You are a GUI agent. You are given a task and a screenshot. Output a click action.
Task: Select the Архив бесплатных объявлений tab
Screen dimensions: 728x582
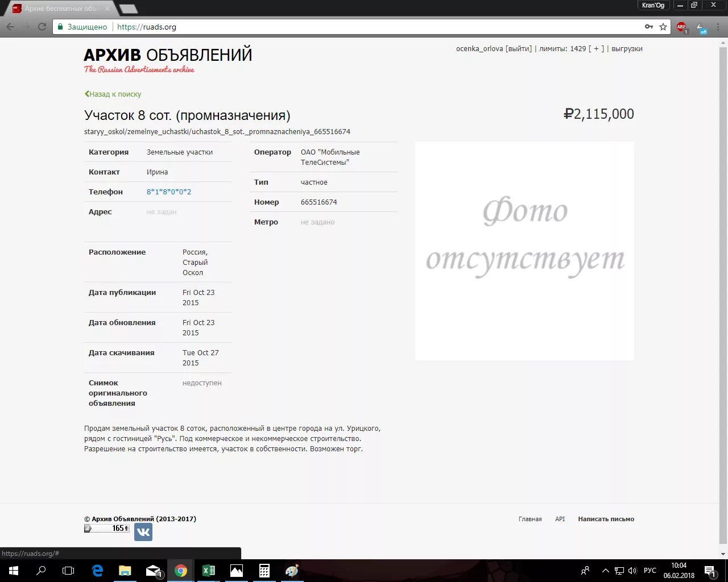tap(61, 9)
